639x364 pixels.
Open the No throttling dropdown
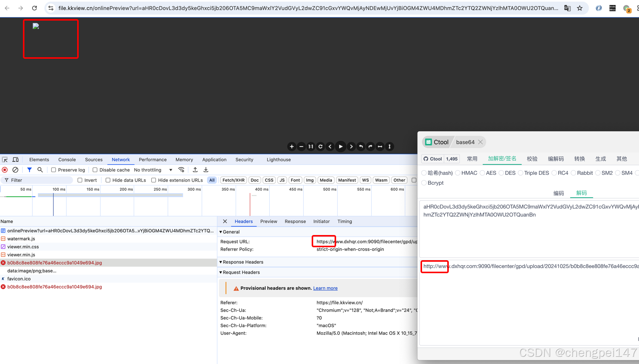click(153, 170)
